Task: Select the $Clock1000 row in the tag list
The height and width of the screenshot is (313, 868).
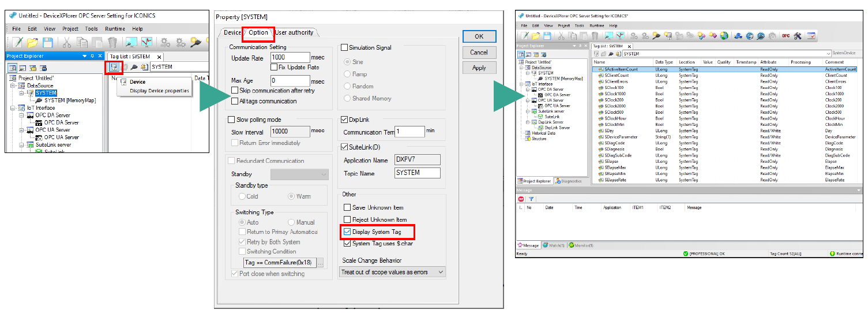Action: (615, 94)
